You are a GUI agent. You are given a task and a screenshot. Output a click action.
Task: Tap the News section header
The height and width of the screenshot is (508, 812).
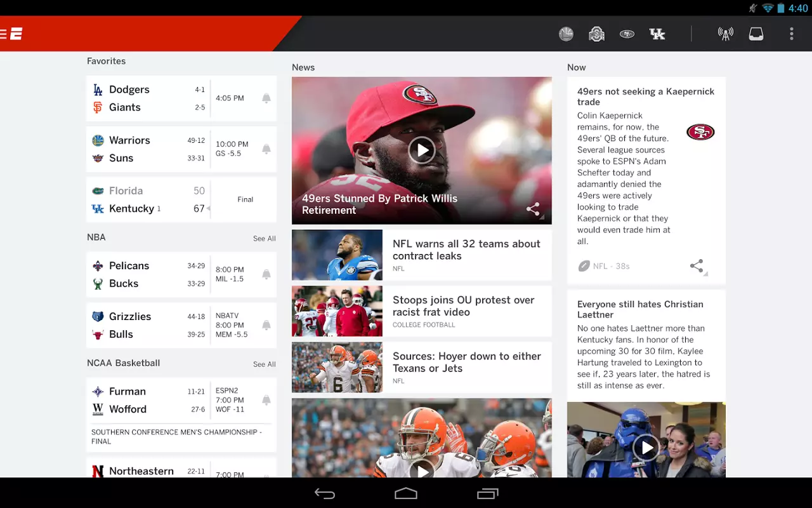(x=303, y=67)
